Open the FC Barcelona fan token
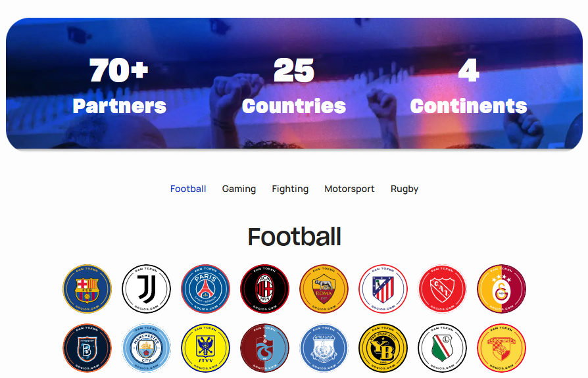Viewport: 588px width, 378px height. [x=87, y=289]
